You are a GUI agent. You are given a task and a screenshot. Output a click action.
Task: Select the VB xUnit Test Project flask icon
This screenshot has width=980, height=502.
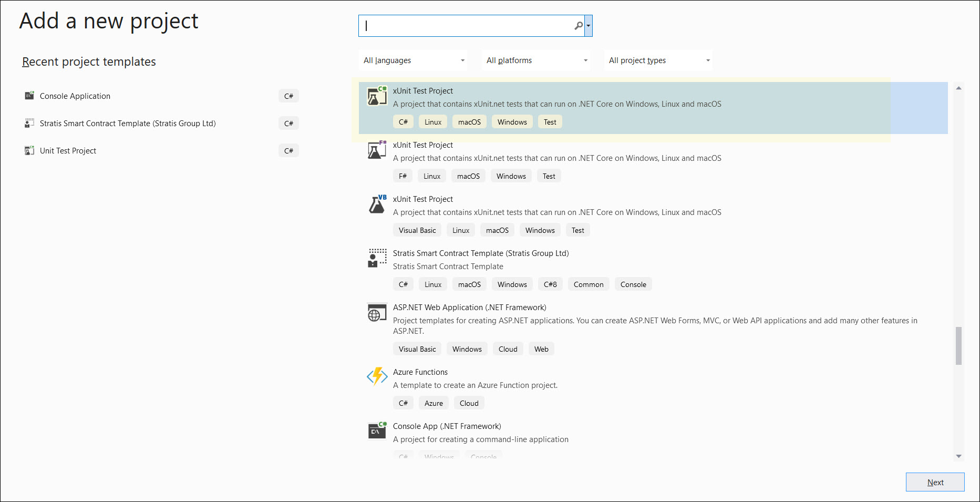[x=377, y=204]
